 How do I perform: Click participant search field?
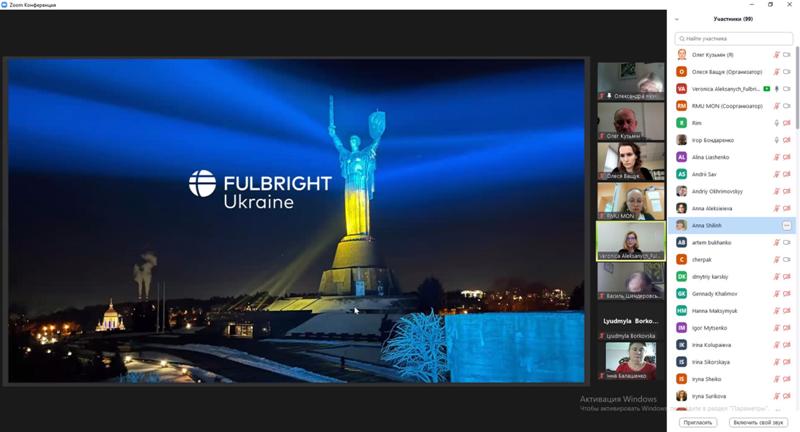click(734, 38)
